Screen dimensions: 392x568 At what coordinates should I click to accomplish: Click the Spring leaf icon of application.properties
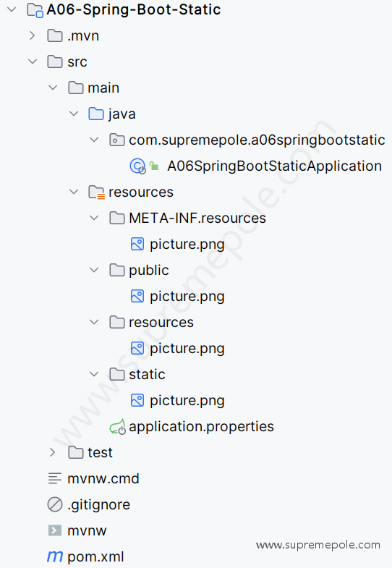click(x=117, y=427)
